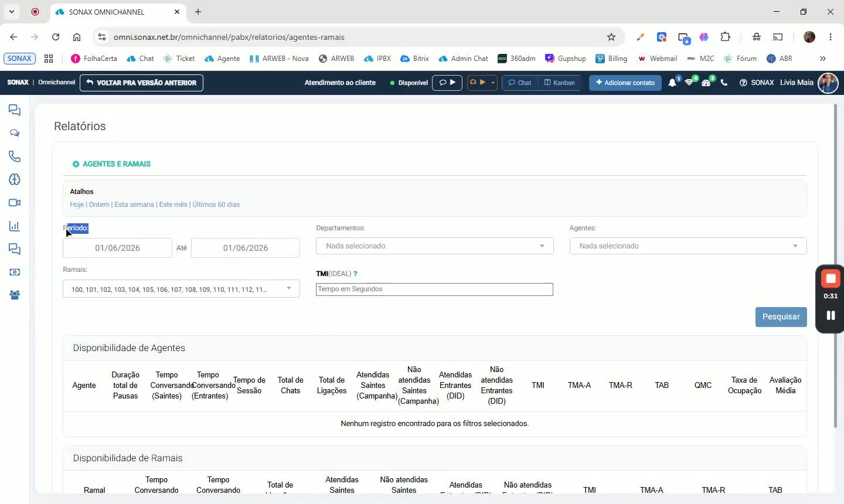Open the video camera sidebar icon

click(x=15, y=203)
